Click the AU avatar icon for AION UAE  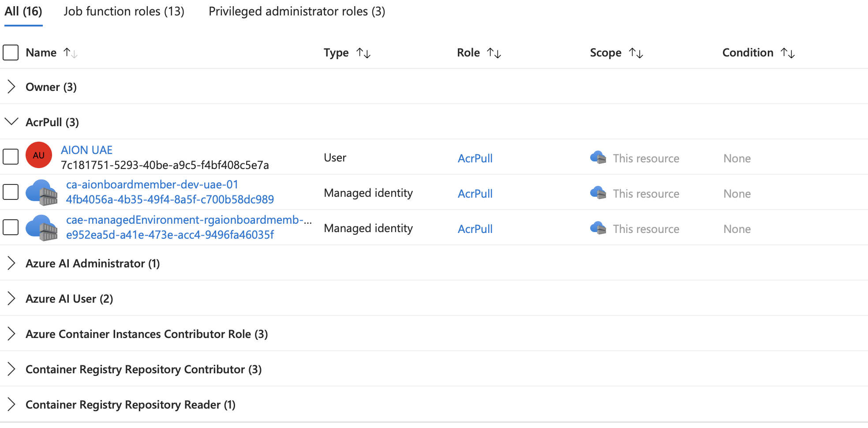(x=38, y=155)
